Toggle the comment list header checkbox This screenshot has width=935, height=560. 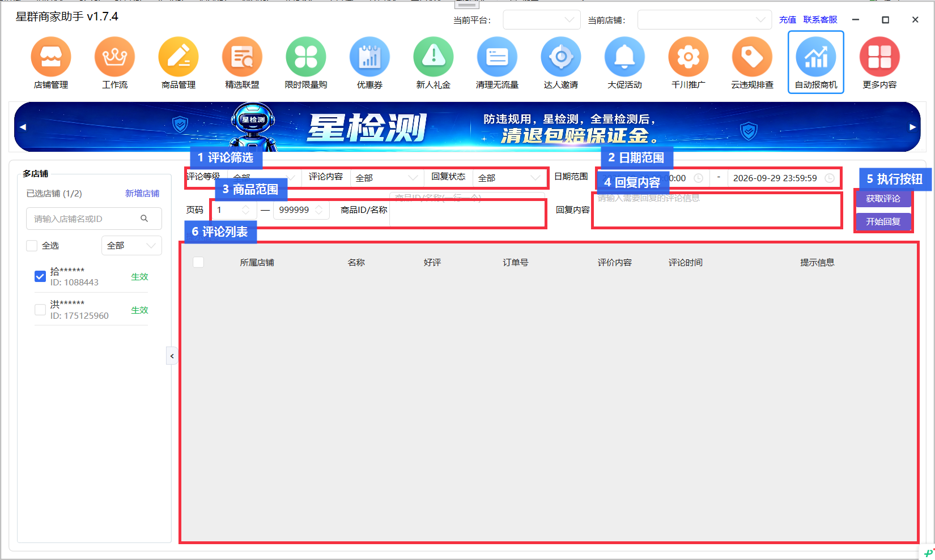coord(198,262)
